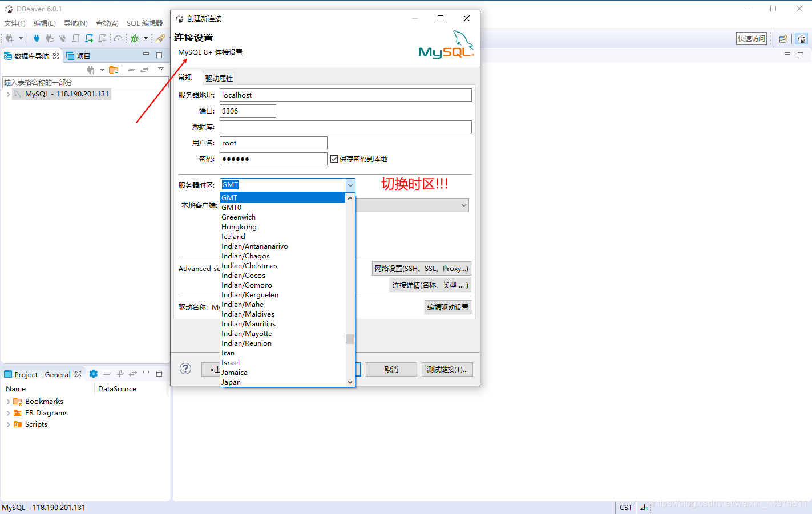Select Hongkong in the timezone list

tap(283, 227)
